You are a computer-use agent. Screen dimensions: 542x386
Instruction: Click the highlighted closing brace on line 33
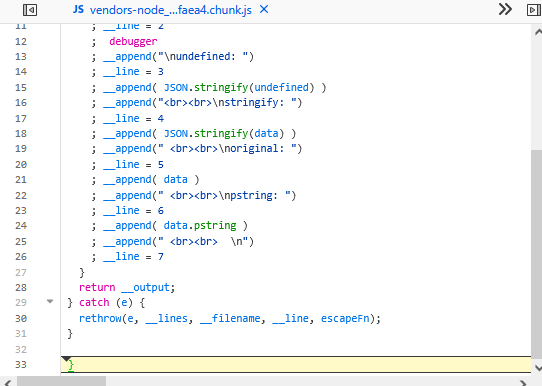click(x=71, y=365)
